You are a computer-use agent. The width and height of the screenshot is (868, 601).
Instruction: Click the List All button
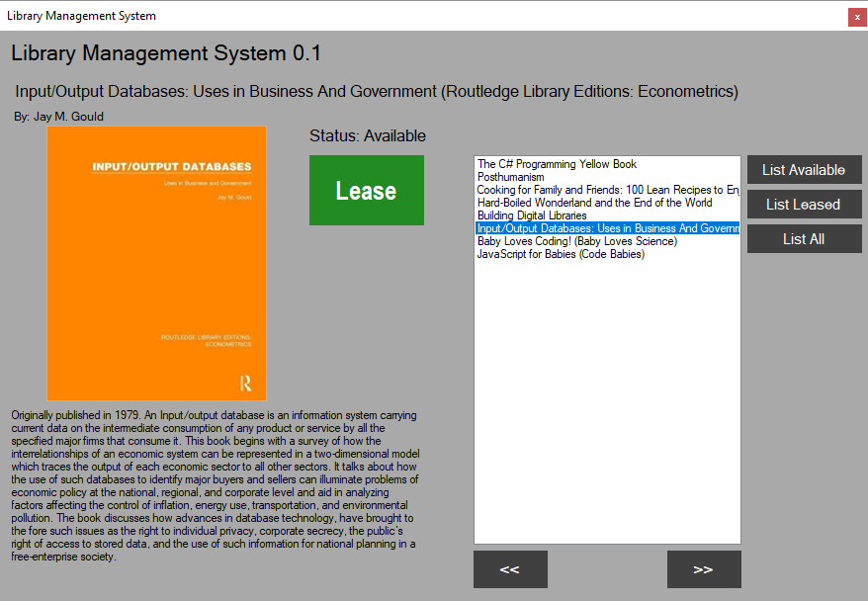805,238
